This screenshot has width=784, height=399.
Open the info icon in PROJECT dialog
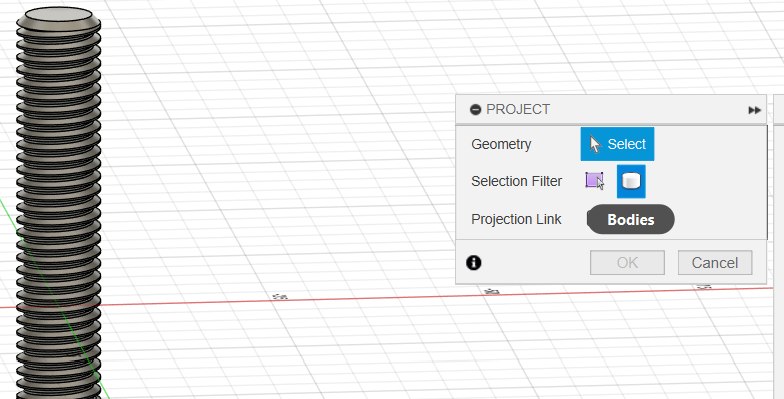click(474, 262)
